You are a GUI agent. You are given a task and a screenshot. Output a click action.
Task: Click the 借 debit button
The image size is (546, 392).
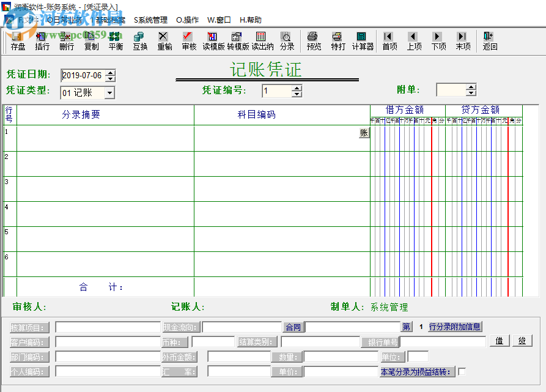point(500,341)
